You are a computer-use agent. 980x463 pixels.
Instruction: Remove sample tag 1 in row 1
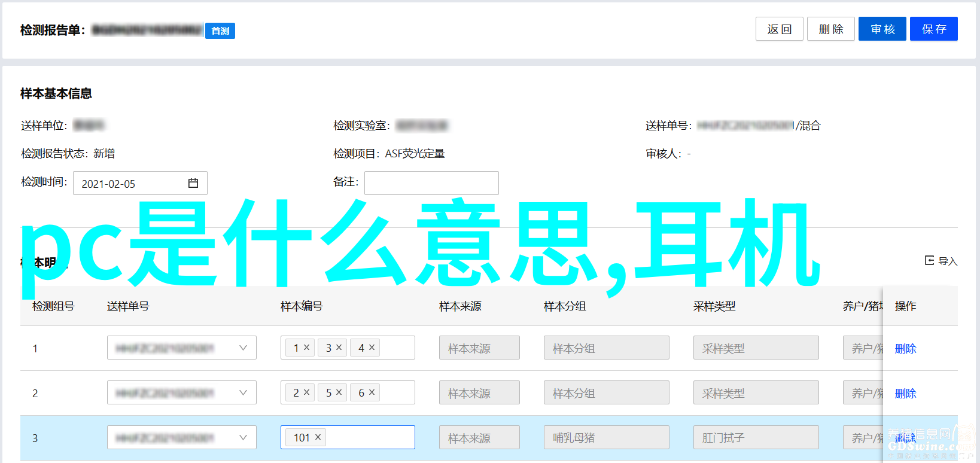pos(307,348)
